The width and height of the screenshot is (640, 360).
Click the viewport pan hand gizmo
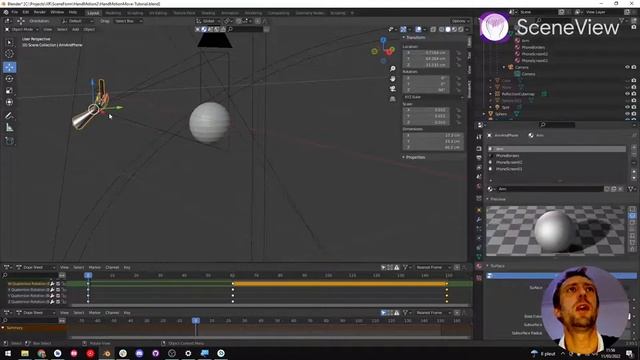(x=393, y=79)
